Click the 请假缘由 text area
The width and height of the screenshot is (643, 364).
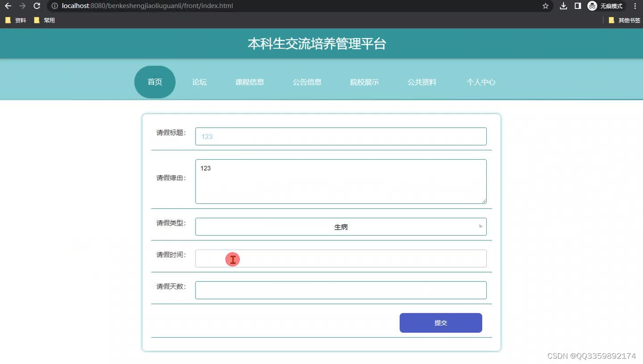pos(341,182)
